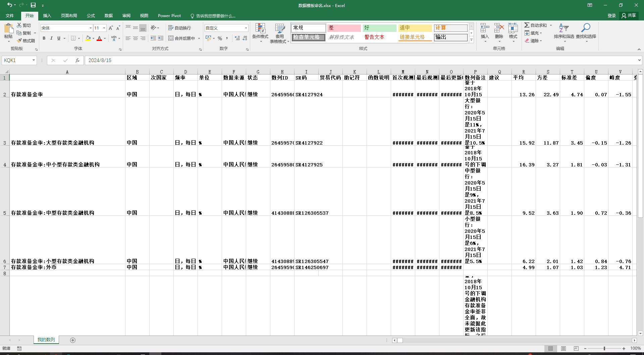The height and width of the screenshot is (355, 644).
Task: Toggle Bold formatting
Action: tap(44, 38)
